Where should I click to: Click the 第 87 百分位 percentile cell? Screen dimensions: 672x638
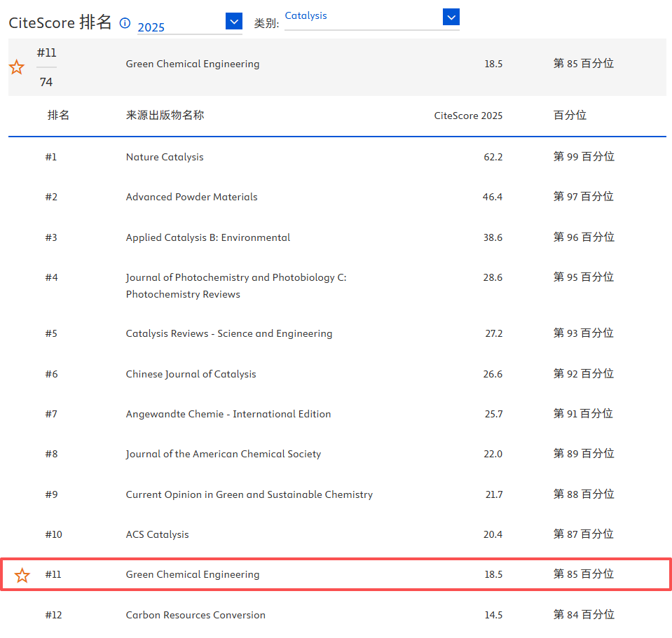tap(583, 534)
